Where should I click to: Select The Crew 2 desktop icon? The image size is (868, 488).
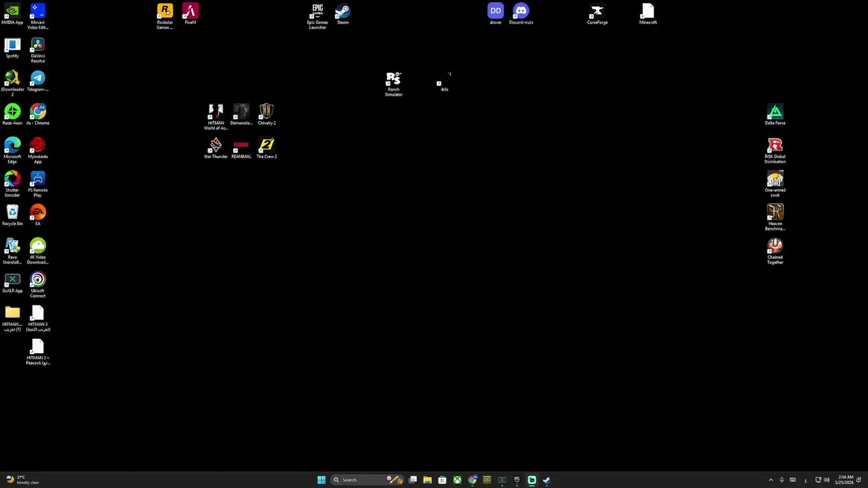tap(267, 148)
